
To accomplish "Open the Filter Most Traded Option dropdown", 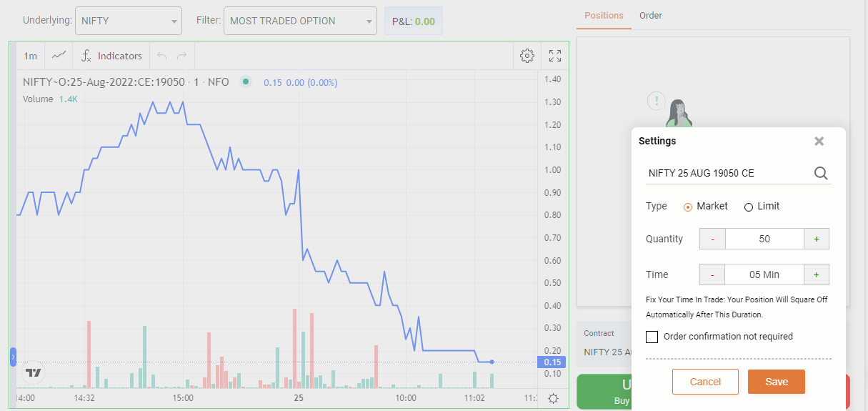I will pyautogui.click(x=300, y=21).
